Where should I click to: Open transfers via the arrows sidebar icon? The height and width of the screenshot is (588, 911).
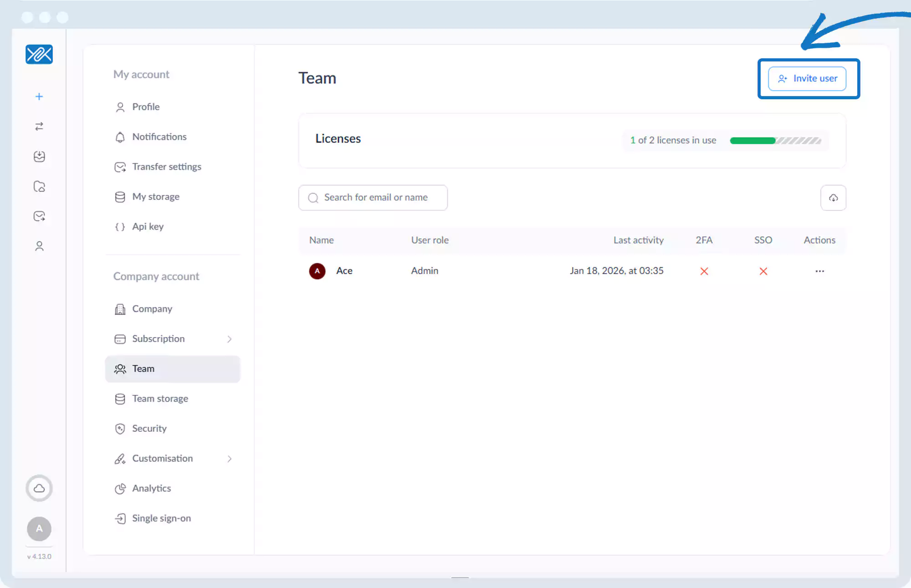click(x=39, y=126)
